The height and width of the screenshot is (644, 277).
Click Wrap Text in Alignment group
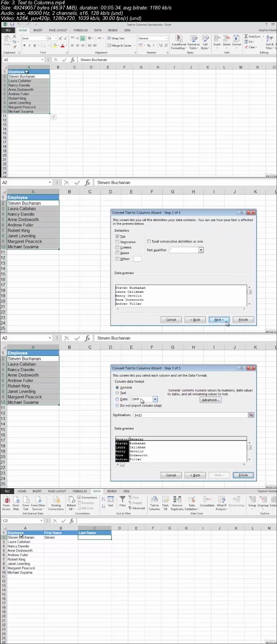tap(116, 38)
